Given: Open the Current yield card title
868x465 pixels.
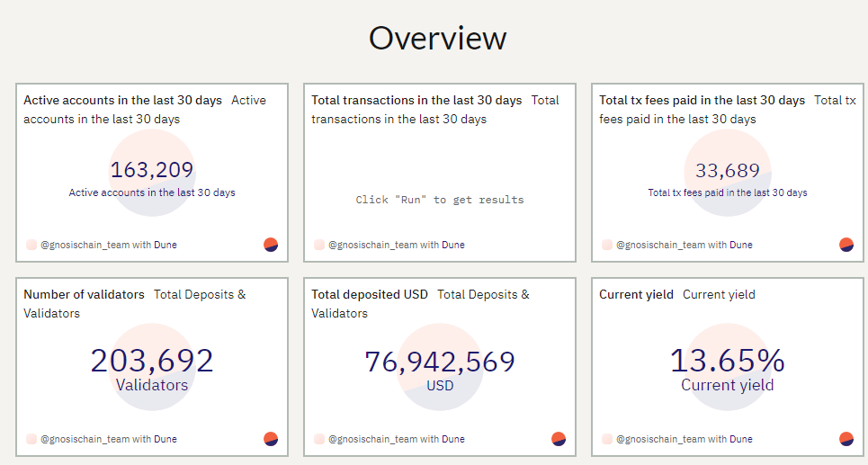Looking at the screenshot, I should (636, 294).
